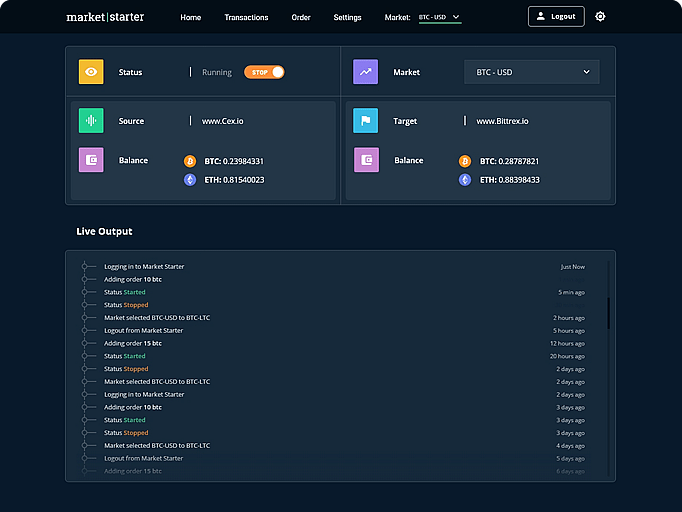Click the blue Target flag icon

[x=365, y=121]
